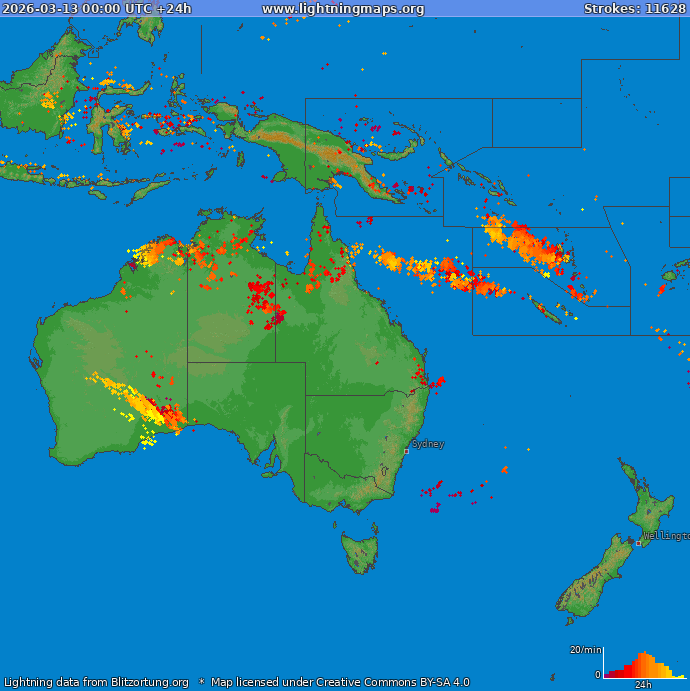690x691 pixels.
Task: Click the 24h label under the histogram
Action: (x=643, y=685)
